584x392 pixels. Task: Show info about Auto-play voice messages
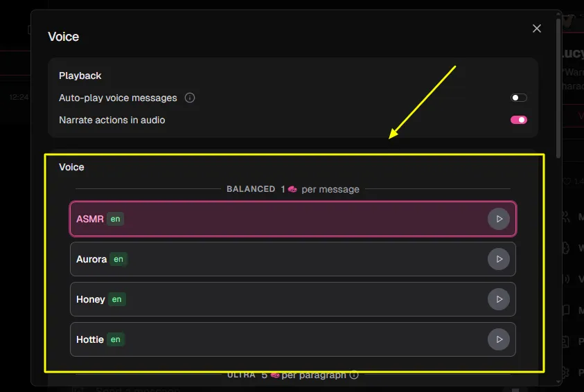click(190, 98)
